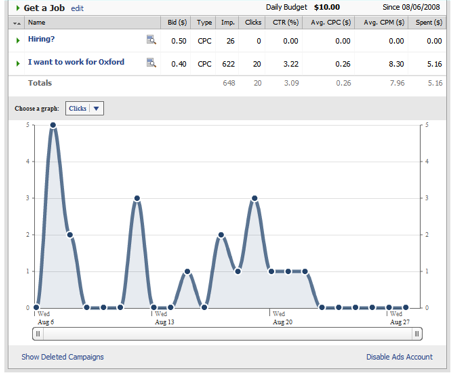Click the Aug 27 axis label
The height and width of the screenshot is (373, 454).
(400, 322)
